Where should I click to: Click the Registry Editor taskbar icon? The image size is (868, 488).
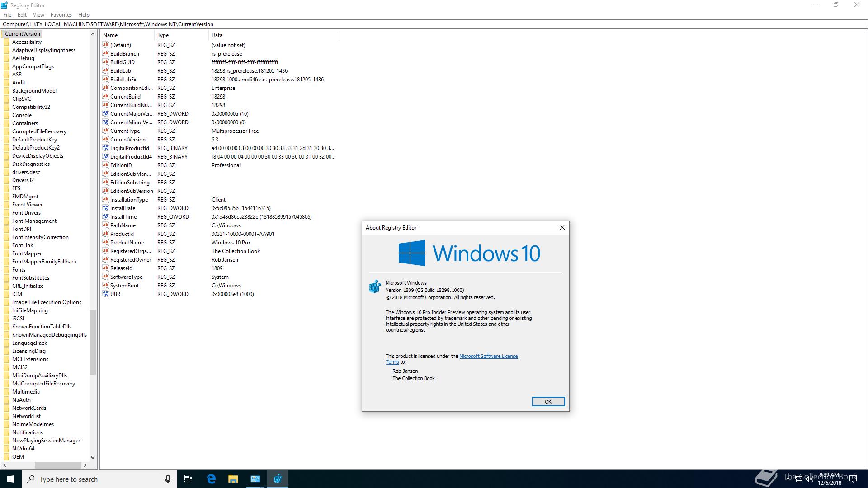(x=278, y=479)
